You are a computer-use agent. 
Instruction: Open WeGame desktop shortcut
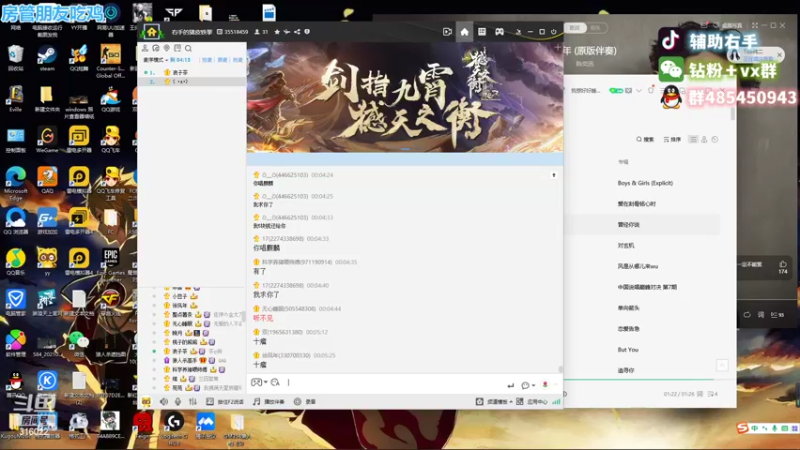pos(47,139)
